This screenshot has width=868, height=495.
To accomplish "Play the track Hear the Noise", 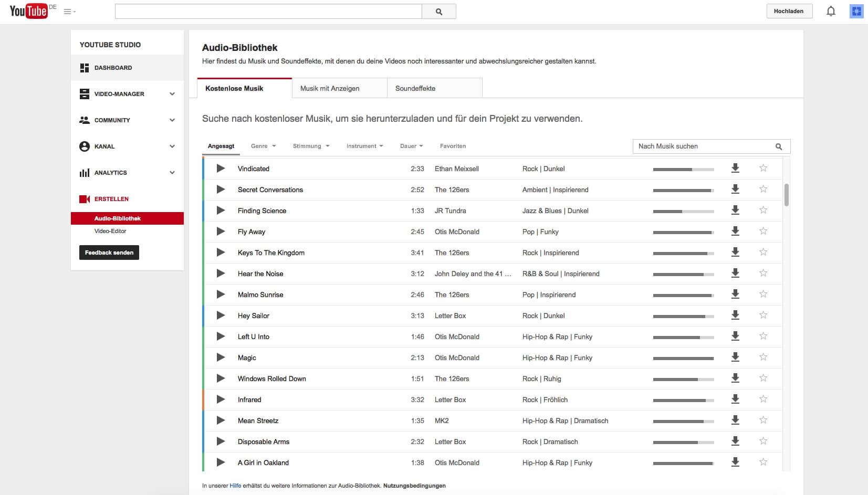I will click(x=221, y=273).
